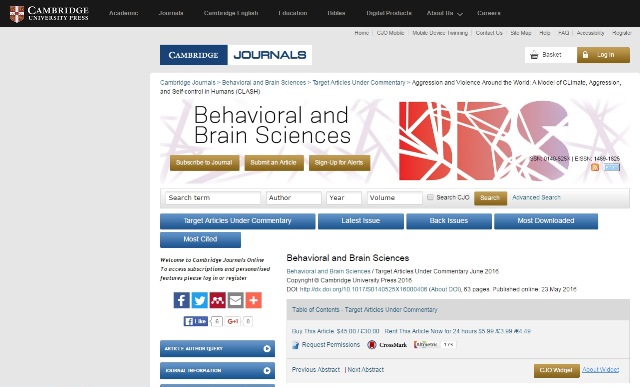This screenshot has height=387, width=640.
Task: Click the Google +1 button
Action: pos(232,321)
